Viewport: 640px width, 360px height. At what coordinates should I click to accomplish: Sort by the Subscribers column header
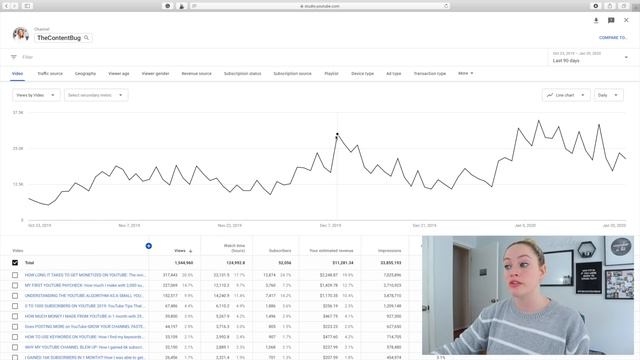(x=280, y=251)
